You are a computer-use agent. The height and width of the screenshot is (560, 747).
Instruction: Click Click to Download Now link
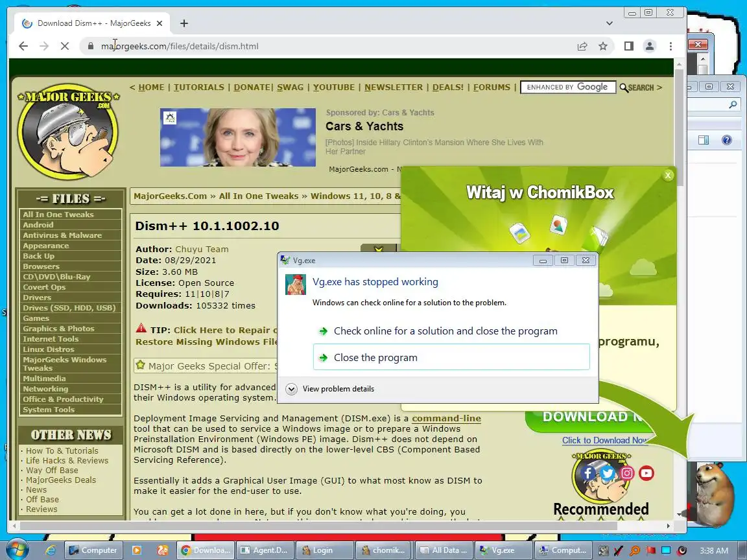pyautogui.click(x=604, y=441)
